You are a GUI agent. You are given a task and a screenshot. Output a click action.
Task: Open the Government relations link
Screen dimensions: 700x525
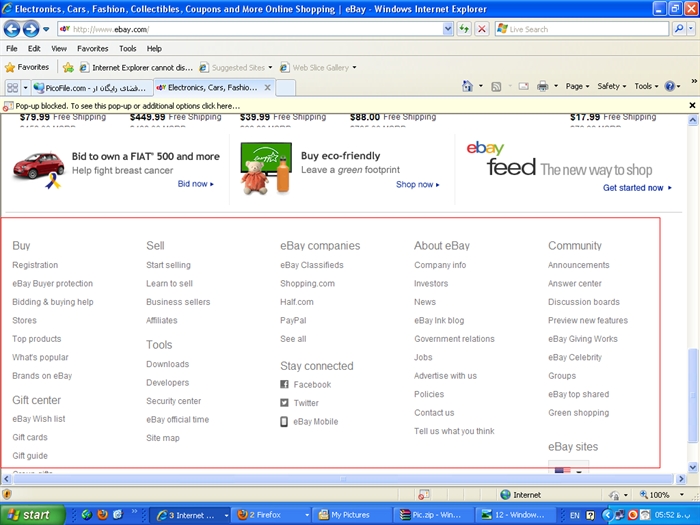pyautogui.click(x=454, y=339)
